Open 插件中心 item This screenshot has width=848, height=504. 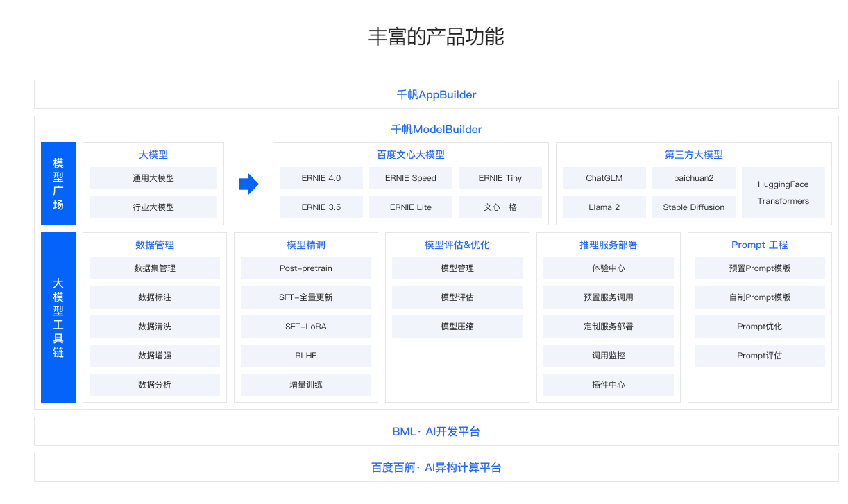point(609,385)
